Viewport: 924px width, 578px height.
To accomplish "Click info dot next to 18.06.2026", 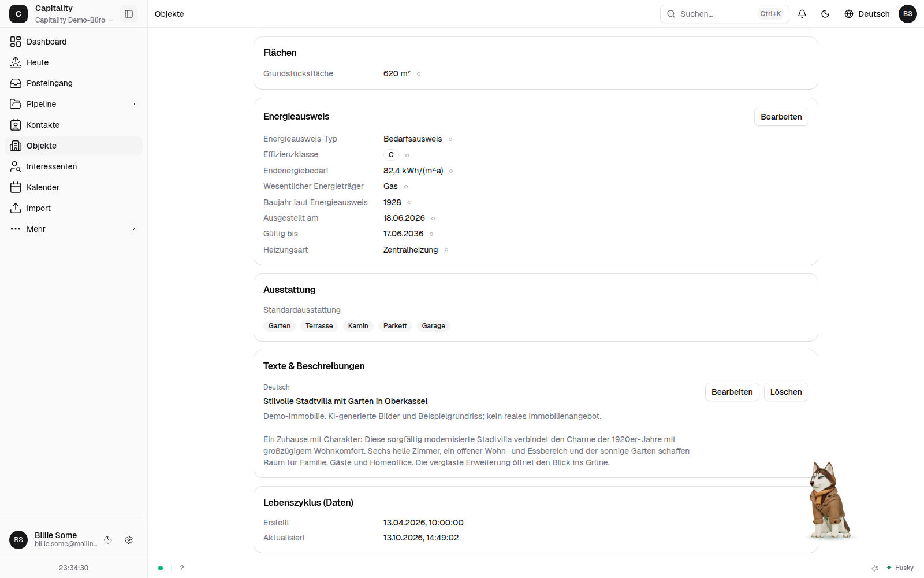I will 433,218.
